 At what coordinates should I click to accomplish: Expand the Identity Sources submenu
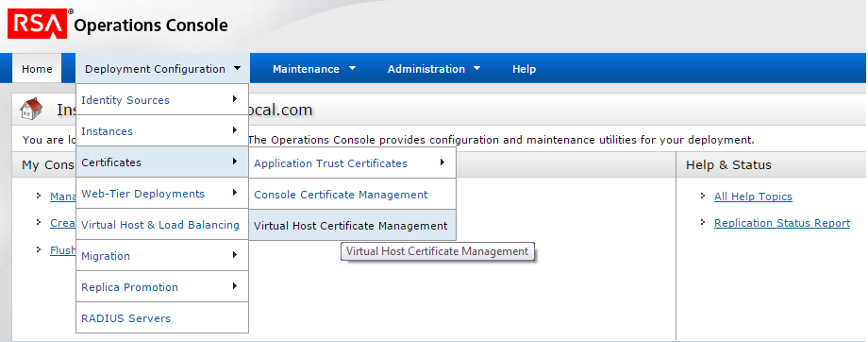[162, 100]
